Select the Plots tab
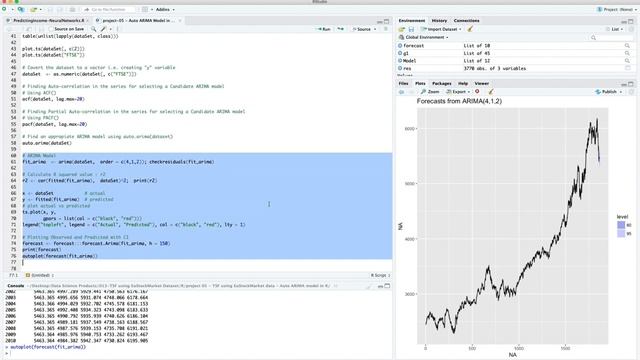Image resolution: width=640 pixels, height=360 pixels. [x=420, y=83]
